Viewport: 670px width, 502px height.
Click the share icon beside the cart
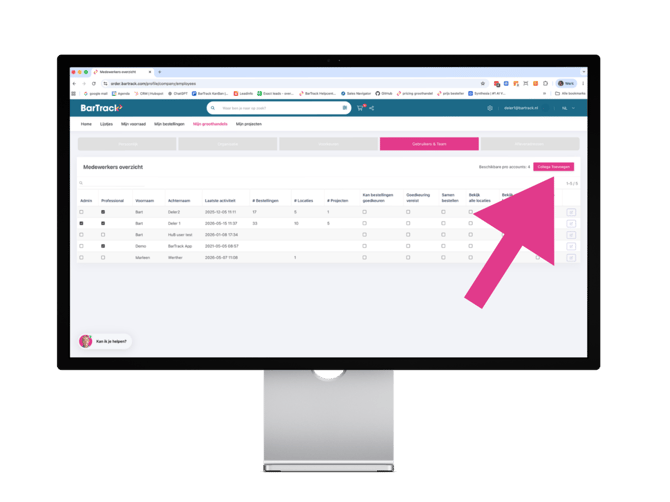click(x=372, y=108)
